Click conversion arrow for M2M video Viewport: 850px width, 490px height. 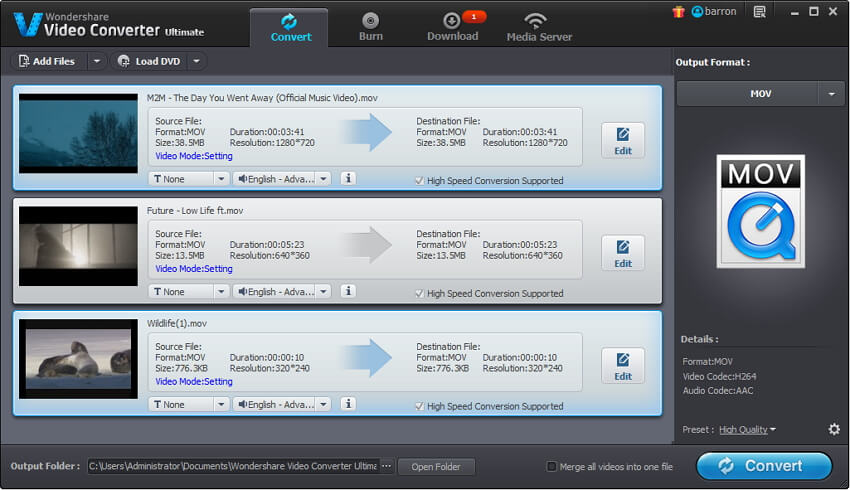pos(366,132)
